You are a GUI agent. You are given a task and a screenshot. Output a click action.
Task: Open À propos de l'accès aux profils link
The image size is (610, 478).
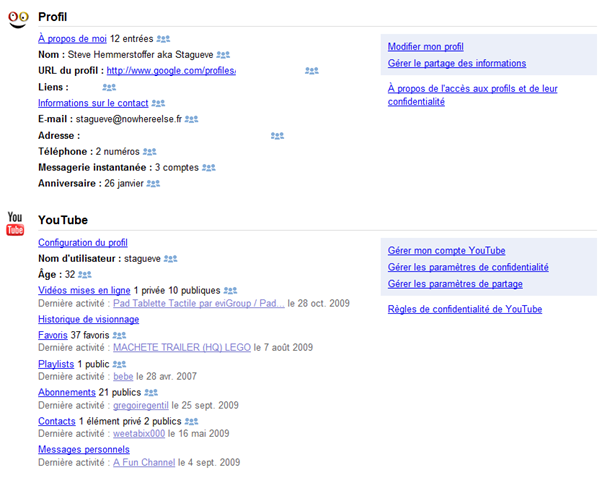point(473,95)
